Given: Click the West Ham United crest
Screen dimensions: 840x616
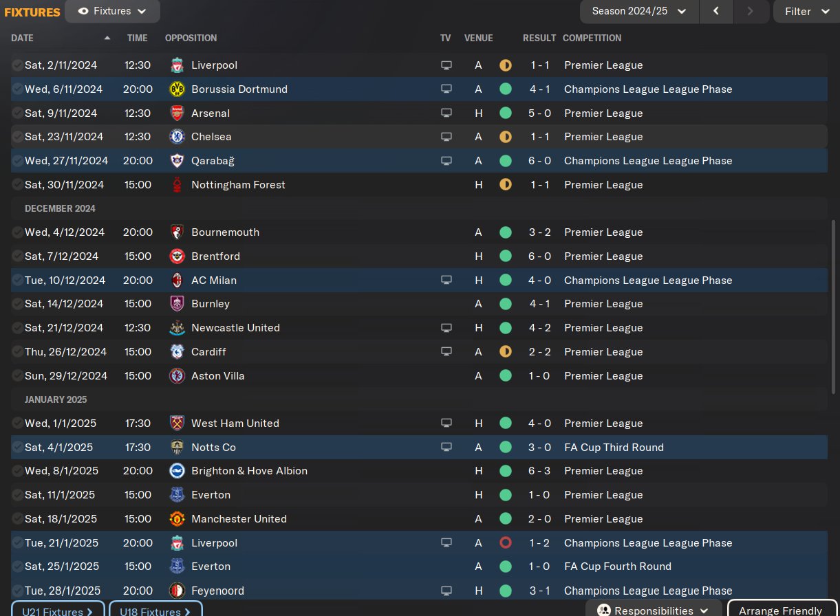Looking at the screenshot, I should coord(177,423).
